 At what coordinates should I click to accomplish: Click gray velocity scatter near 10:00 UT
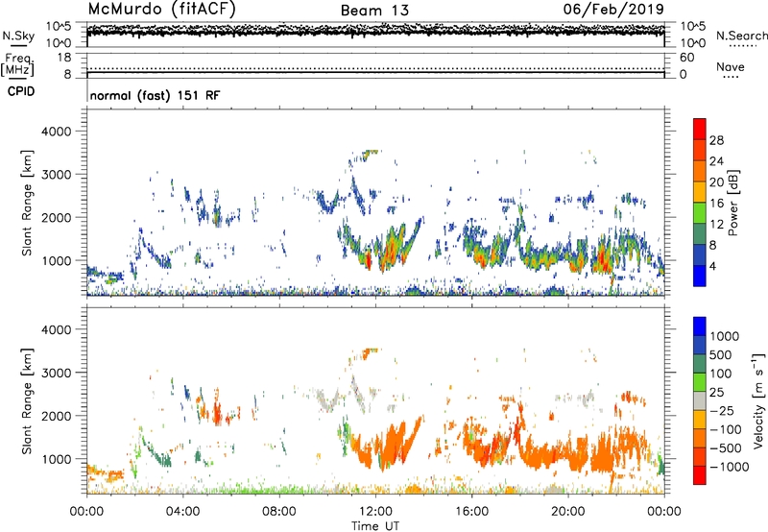327,399
